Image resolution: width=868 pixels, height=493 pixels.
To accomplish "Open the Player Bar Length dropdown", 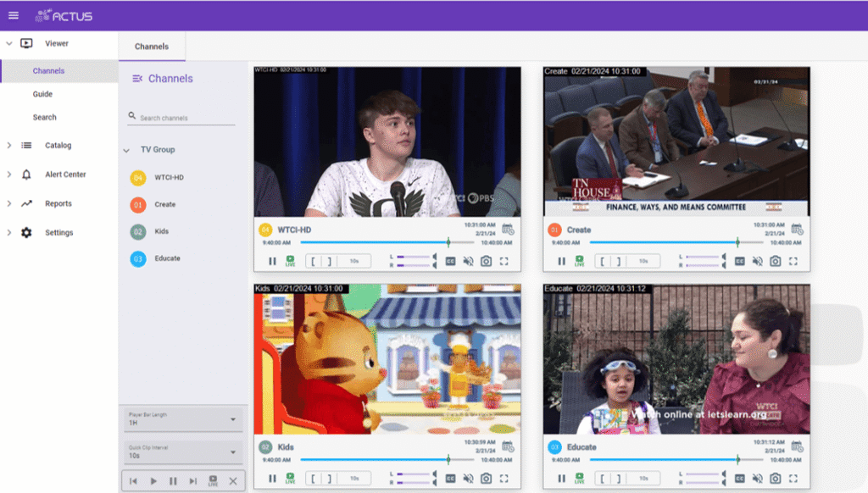I will [x=183, y=418].
